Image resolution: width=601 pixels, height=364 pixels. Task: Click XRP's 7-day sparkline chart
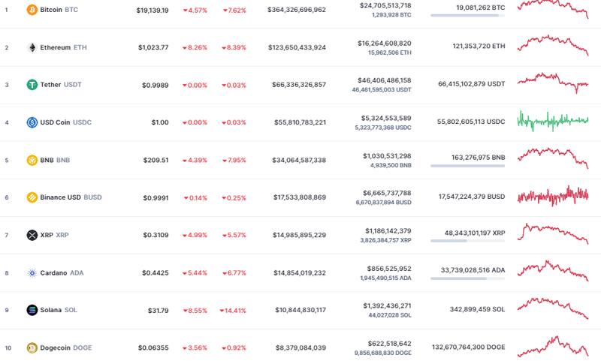tap(552, 232)
